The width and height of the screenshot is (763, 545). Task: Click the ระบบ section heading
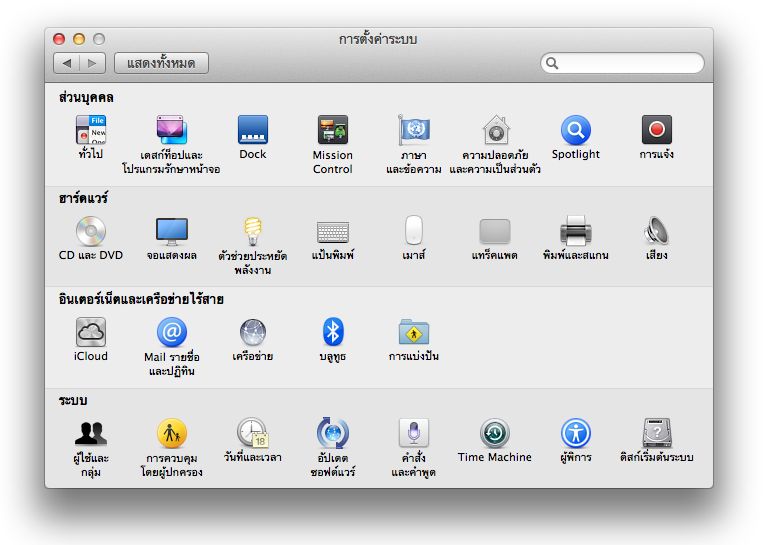click(x=73, y=400)
